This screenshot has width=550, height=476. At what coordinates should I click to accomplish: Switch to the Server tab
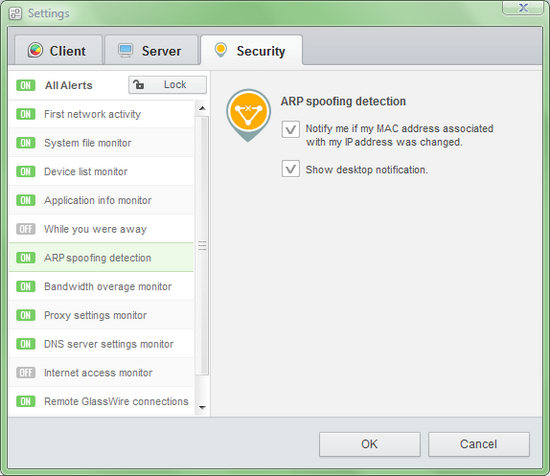152,50
